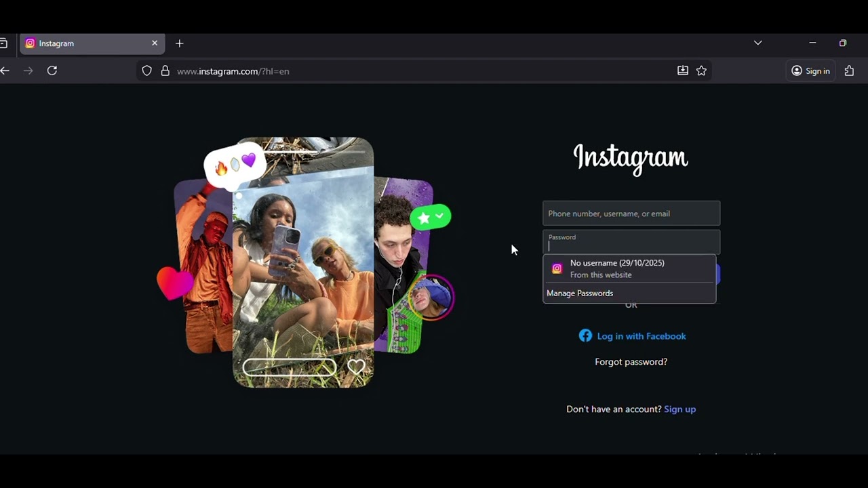This screenshot has width=868, height=488.
Task: Click the heart outline icon on the center photo
Action: (356, 367)
